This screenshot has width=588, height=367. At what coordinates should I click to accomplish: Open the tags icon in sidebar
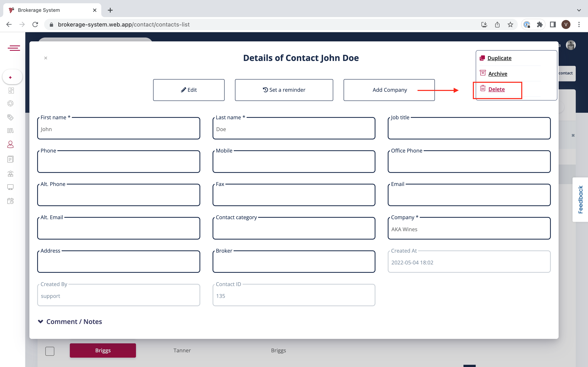[x=10, y=117]
